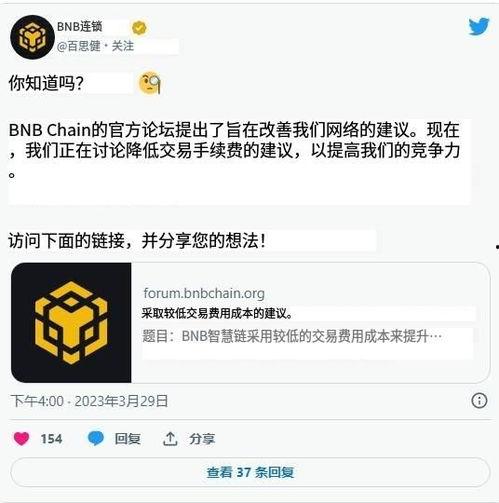Open the tweet info circle icon
This screenshot has height=503, width=499.
click(479, 401)
